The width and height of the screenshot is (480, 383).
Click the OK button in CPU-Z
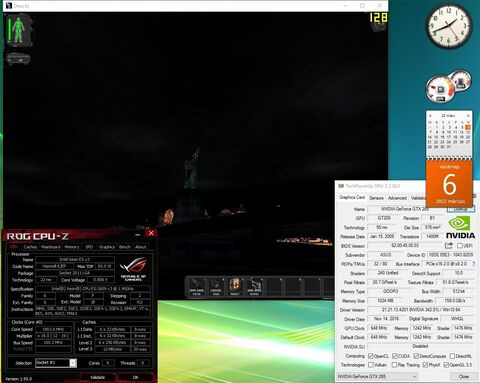pos(135,377)
